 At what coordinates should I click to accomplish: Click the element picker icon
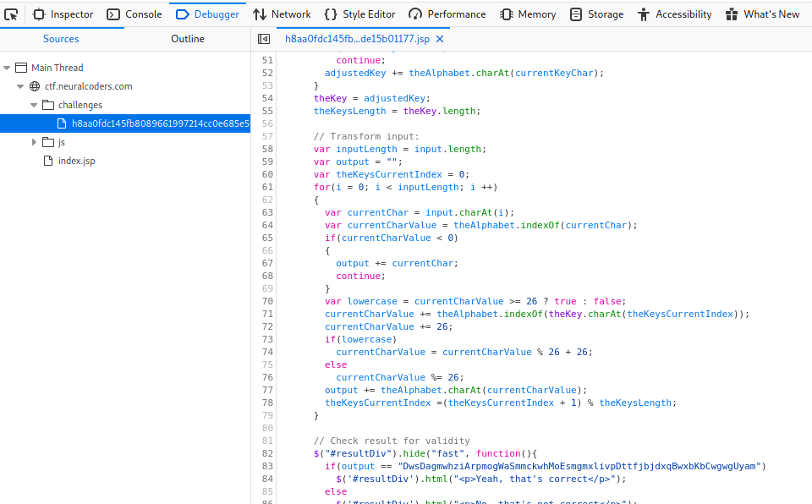(x=11, y=14)
